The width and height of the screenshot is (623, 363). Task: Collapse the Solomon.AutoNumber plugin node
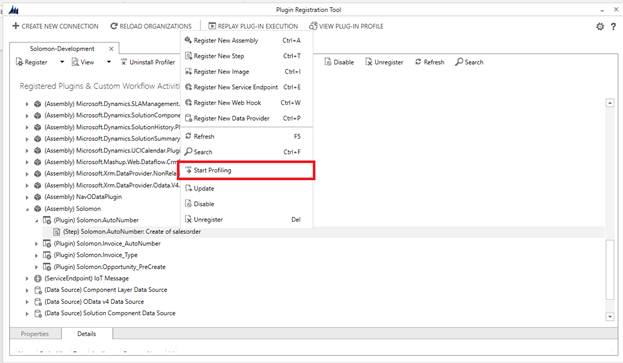[x=36, y=220]
